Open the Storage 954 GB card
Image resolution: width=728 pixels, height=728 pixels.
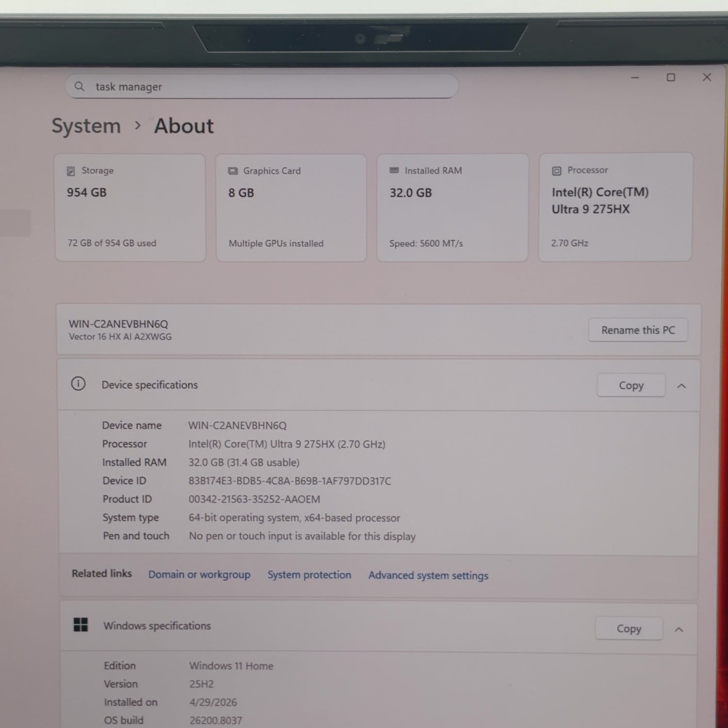(130, 208)
